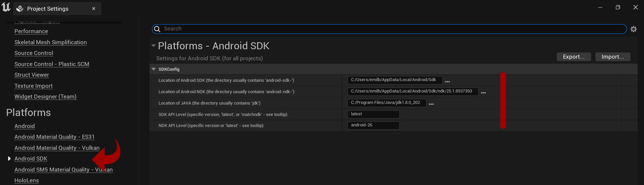The width and height of the screenshot is (644, 185).
Task: Minimize the editor window
Action: coord(600,7)
